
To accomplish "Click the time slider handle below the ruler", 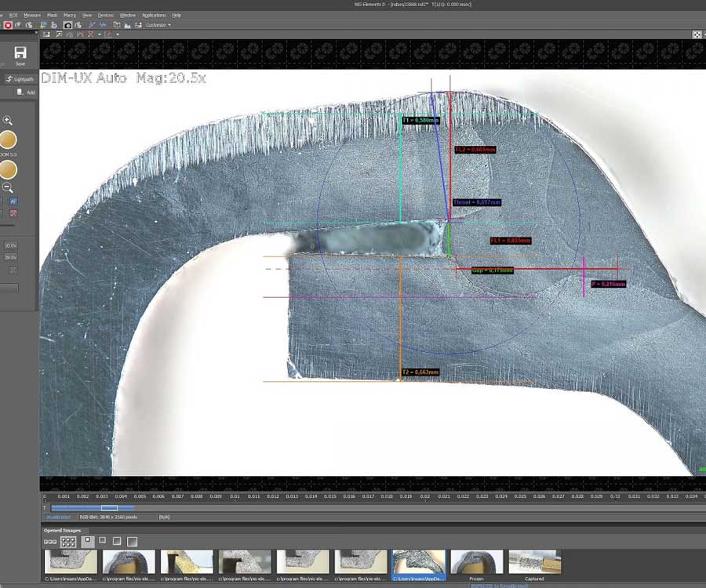I will [109, 508].
